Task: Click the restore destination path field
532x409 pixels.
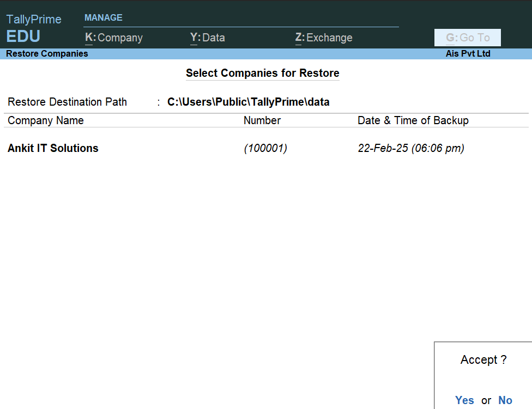Action: (x=248, y=102)
